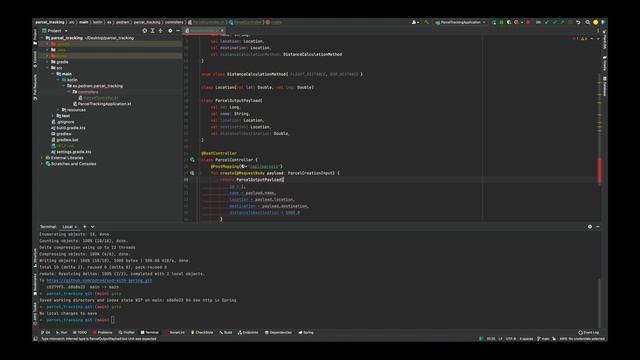This screenshot has height=360, width=640.
Task: Expand External Libraries in the project tree
Action: [42, 158]
